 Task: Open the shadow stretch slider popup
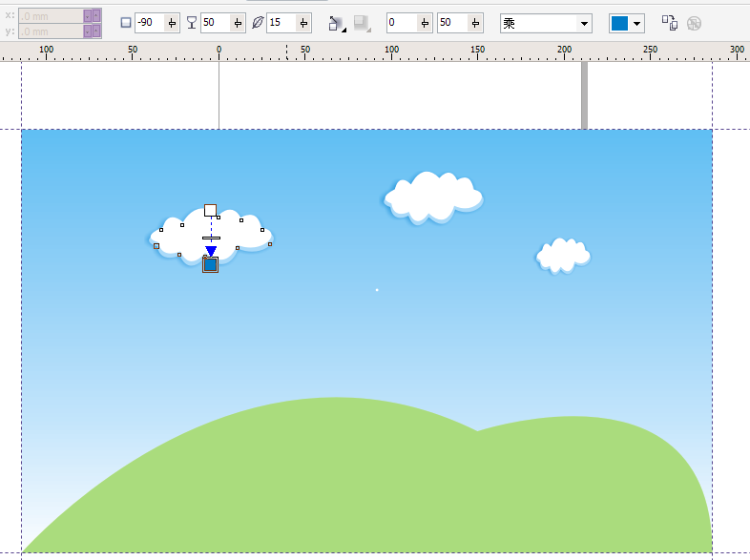tap(475, 23)
